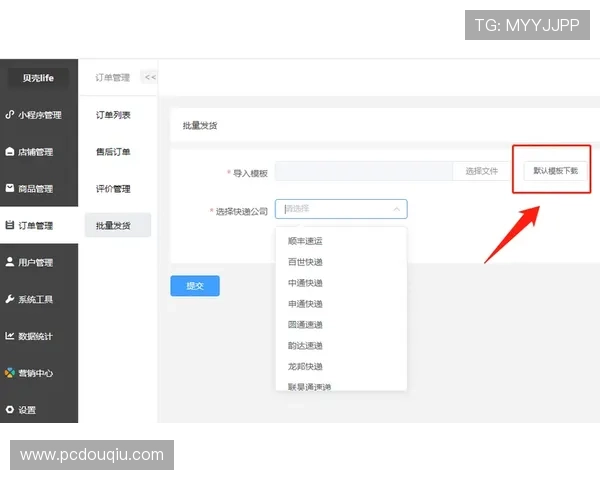Open 订单列表 in the order submenu

coord(113,115)
